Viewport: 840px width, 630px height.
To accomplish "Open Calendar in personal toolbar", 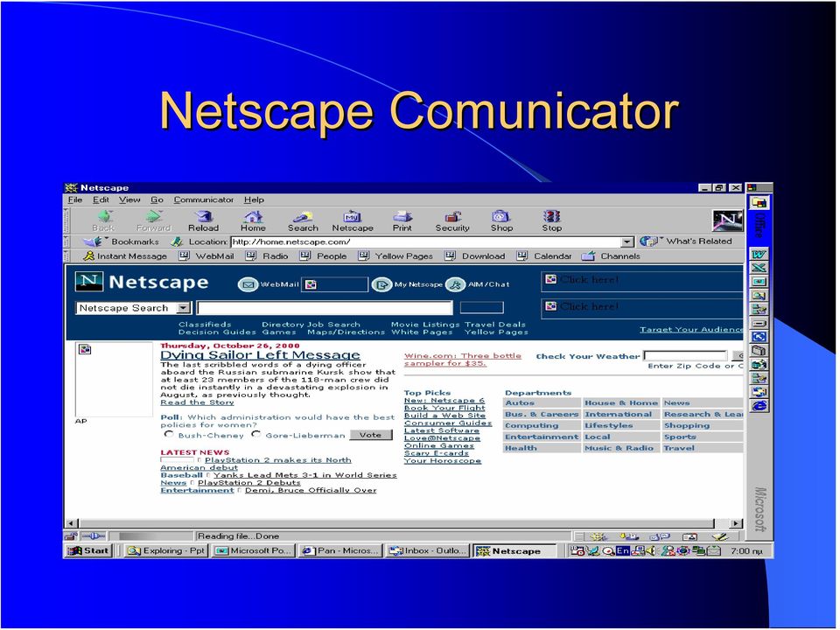I will point(544,256).
